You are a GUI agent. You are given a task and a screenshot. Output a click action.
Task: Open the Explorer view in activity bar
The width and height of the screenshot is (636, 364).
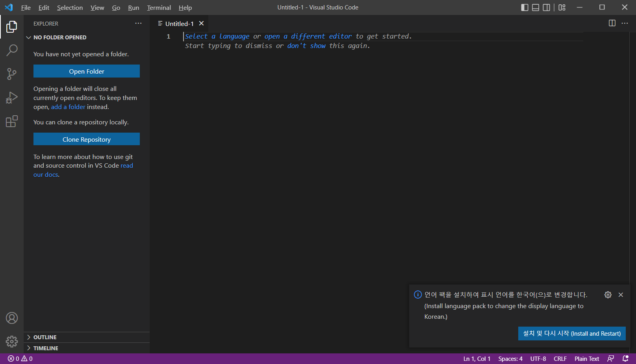point(12,27)
